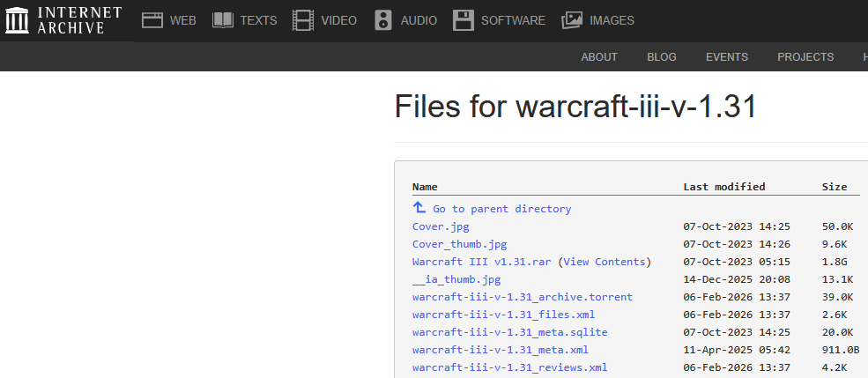Open the Texts book icon
The width and height of the screenshot is (868, 378).
223,20
